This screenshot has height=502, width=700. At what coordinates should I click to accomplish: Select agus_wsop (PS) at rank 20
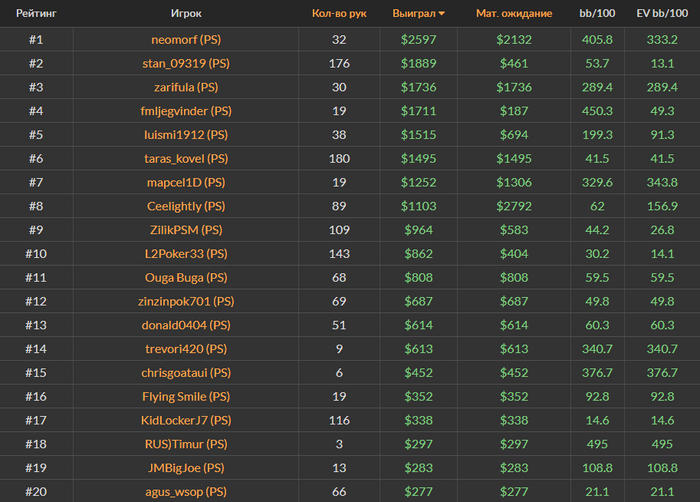pos(185,491)
